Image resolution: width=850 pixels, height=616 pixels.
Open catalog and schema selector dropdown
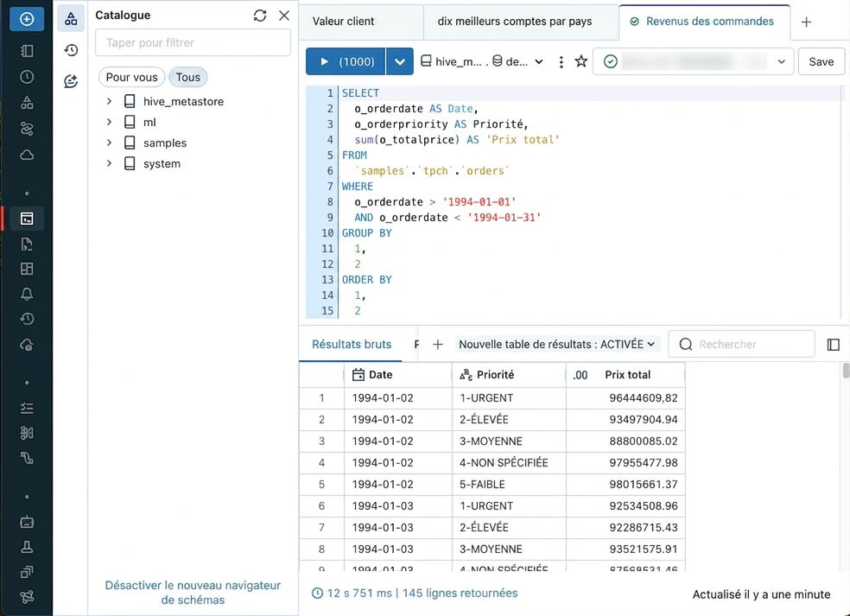pyautogui.click(x=482, y=62)
